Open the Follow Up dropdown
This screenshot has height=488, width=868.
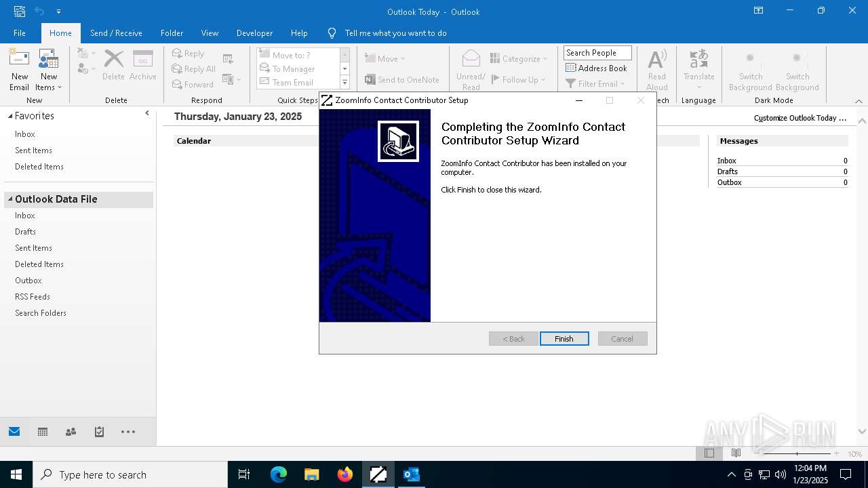tap(519, 80)
